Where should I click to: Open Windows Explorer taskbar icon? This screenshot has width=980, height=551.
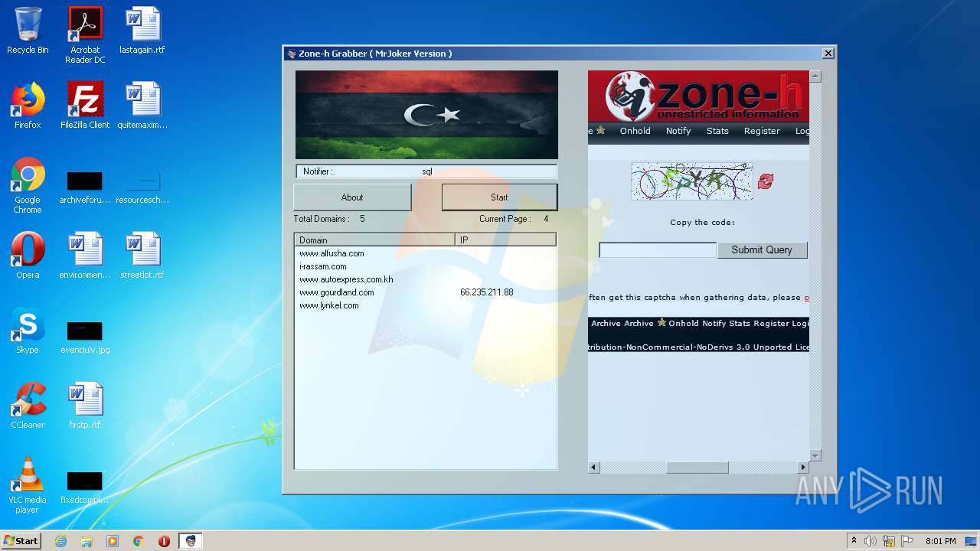coord(87,541)
